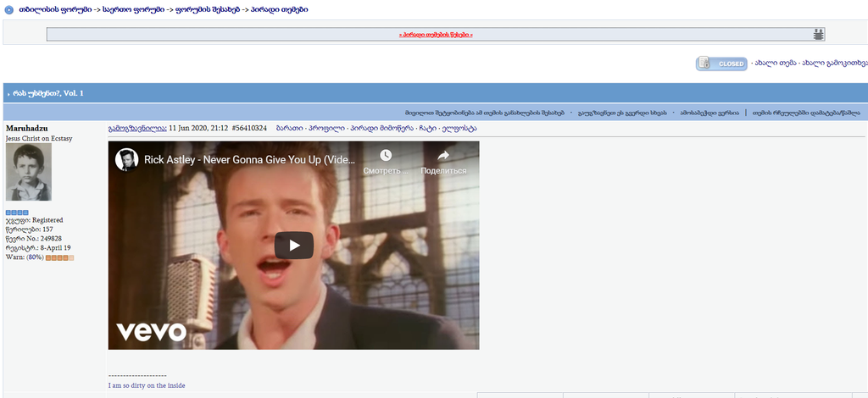The image size is (868, 398).
Task: Click signature text 'I am so dirty on the inside'
Action: tap(146, 385)
